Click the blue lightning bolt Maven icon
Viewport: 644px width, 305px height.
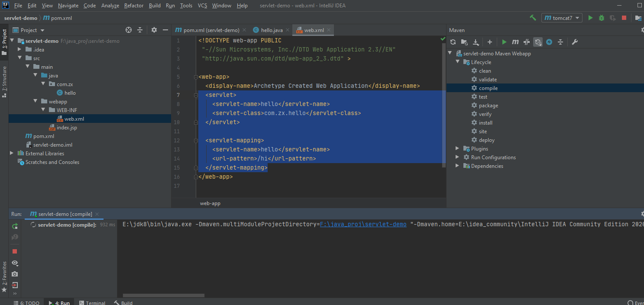tap(549, 42)
